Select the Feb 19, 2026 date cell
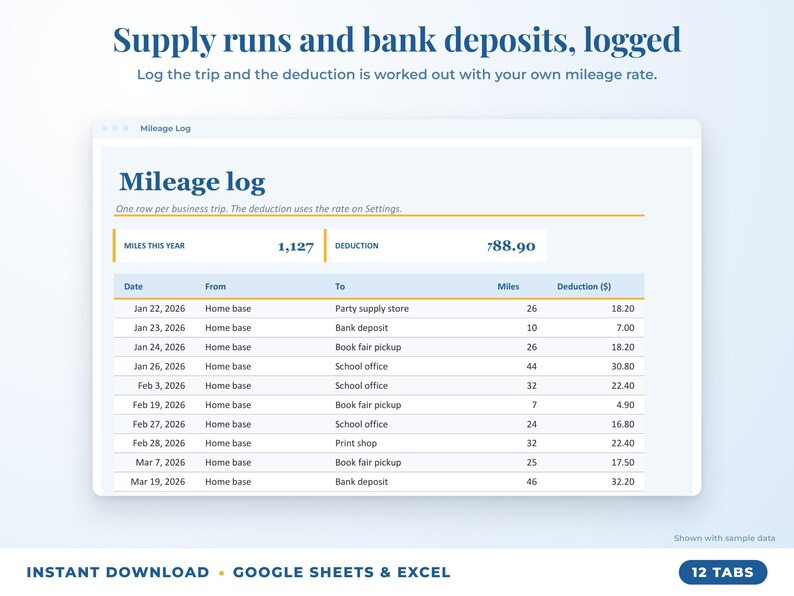Screen dimensions: 794x596 pos(159,405)
